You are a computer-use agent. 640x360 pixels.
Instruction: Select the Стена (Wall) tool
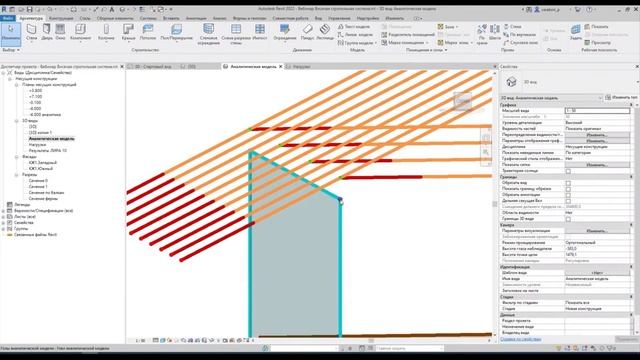[31, 32]
